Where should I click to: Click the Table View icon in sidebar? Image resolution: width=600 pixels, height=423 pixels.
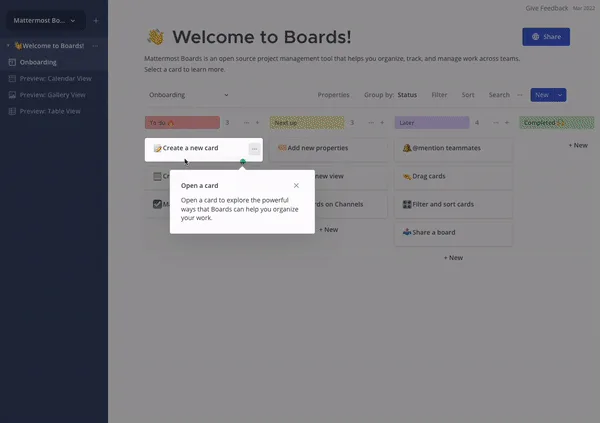click(x=12, y=111)
